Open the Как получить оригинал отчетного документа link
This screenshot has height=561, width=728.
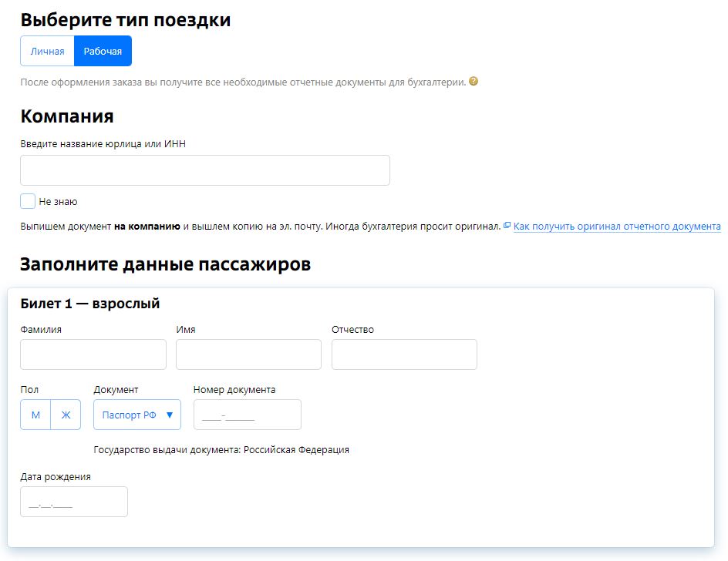tap(617, 227)
